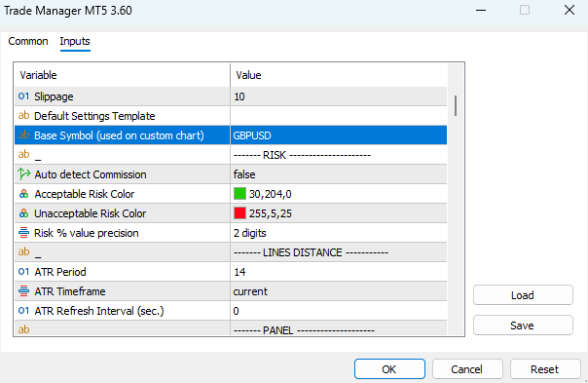Click the integer icon beside ATR Period
This screenshot has width=588, height=383.
[x=23, y=272]
